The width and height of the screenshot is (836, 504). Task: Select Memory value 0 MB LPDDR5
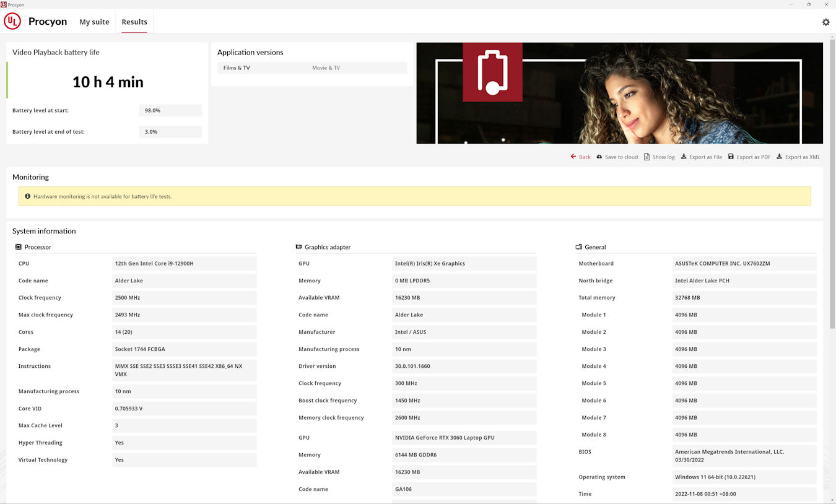pos(464,281)
